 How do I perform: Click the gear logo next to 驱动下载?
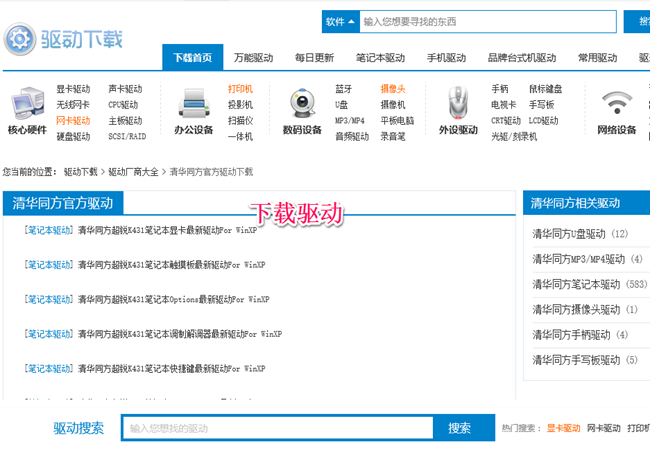(20, 39)
